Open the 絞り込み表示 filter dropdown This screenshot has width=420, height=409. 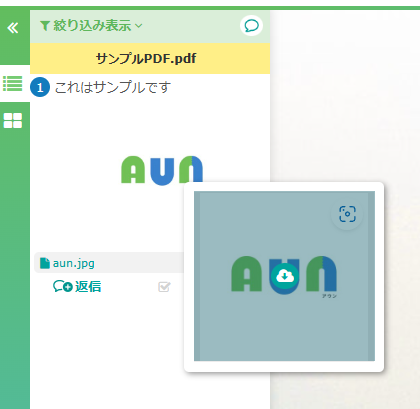(x=91, y=26)
